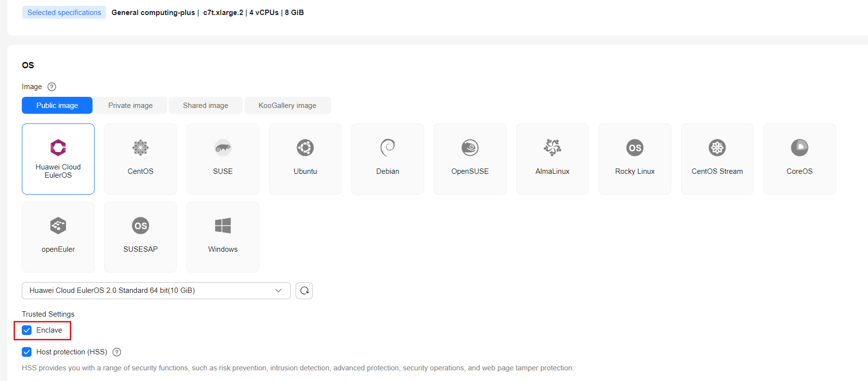The width and height of the screenshot is (868, 381).
Task: Choose the Windows logo card
Action: 223,237
